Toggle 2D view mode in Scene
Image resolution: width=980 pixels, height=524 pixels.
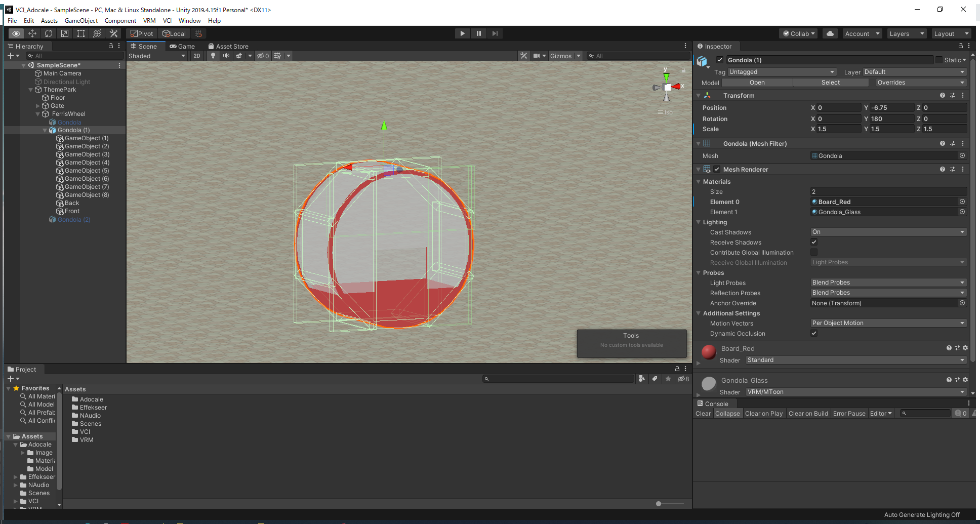coord(197,56)
